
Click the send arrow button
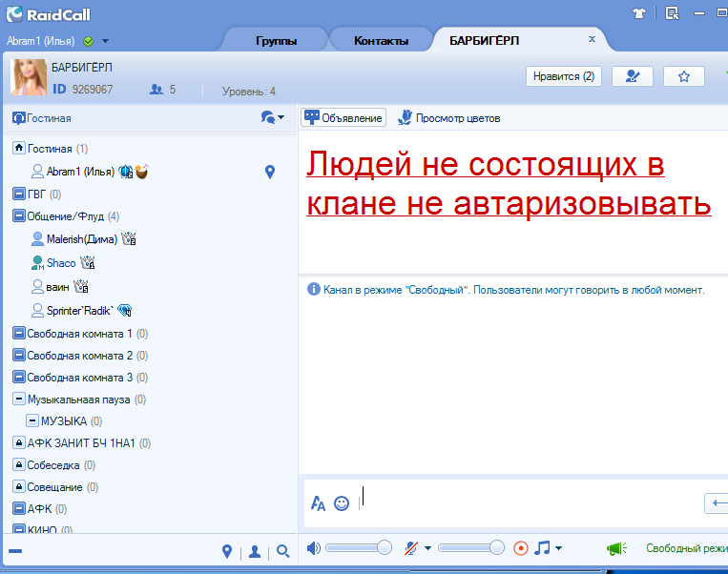718,503
